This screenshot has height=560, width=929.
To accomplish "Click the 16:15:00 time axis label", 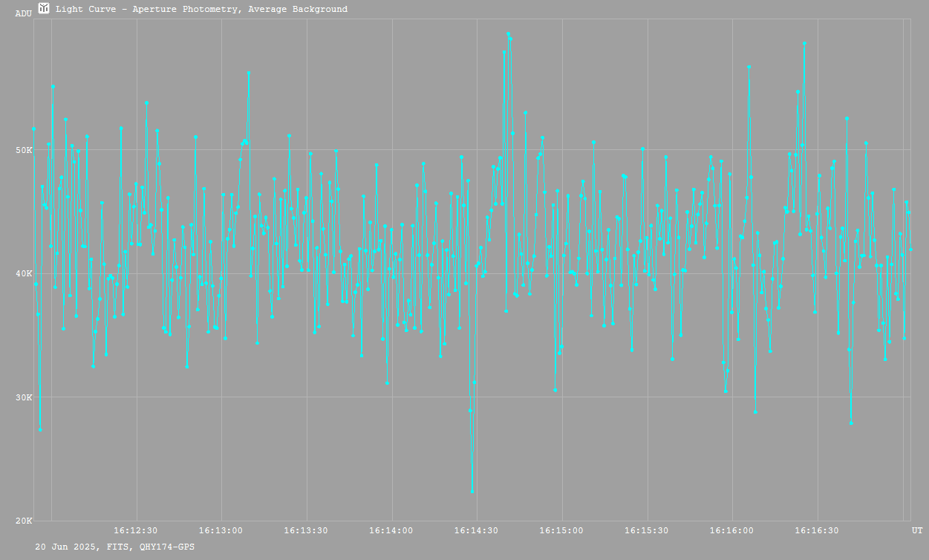I will pos(561,530).
